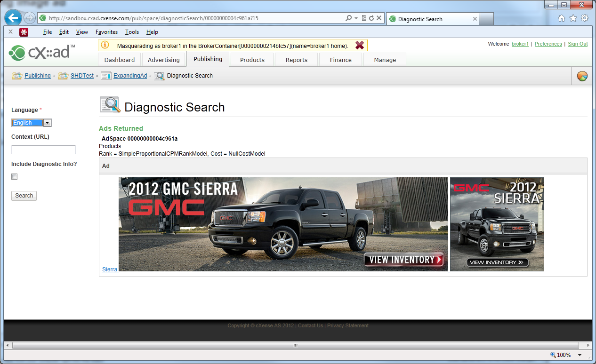Click the browser forward arrow button
Viewport: 596px width, 364px height.
pyautogui.click(x=30, y=18)
